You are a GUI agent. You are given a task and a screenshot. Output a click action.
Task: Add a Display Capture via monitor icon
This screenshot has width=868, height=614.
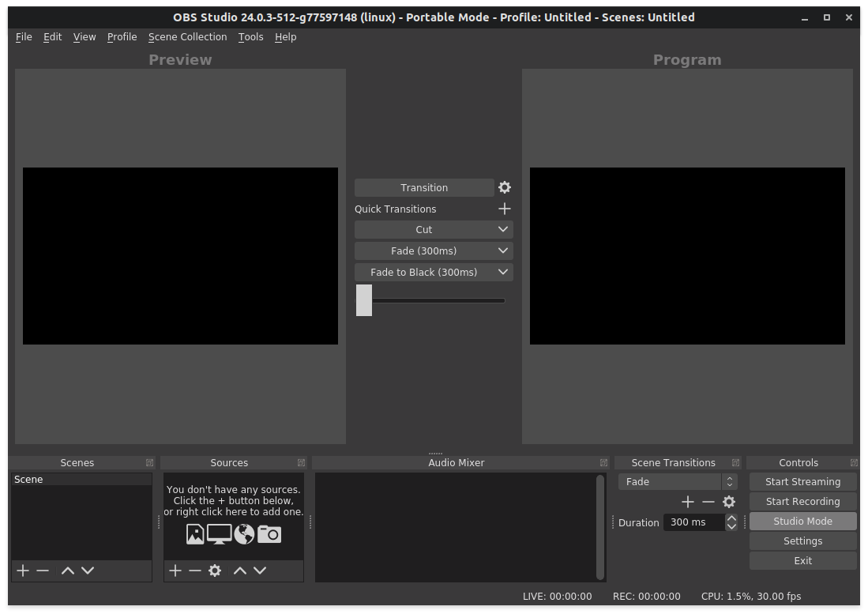(x=220, y=534)
